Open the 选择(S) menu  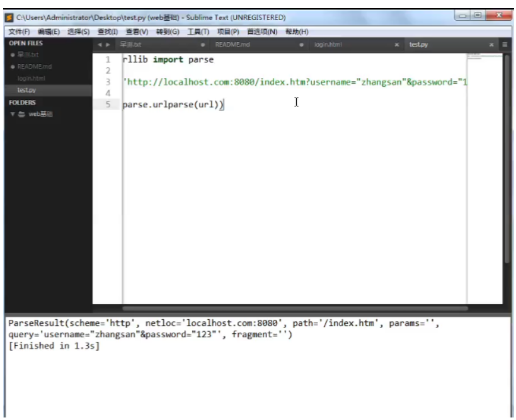[x=78, y=31]
